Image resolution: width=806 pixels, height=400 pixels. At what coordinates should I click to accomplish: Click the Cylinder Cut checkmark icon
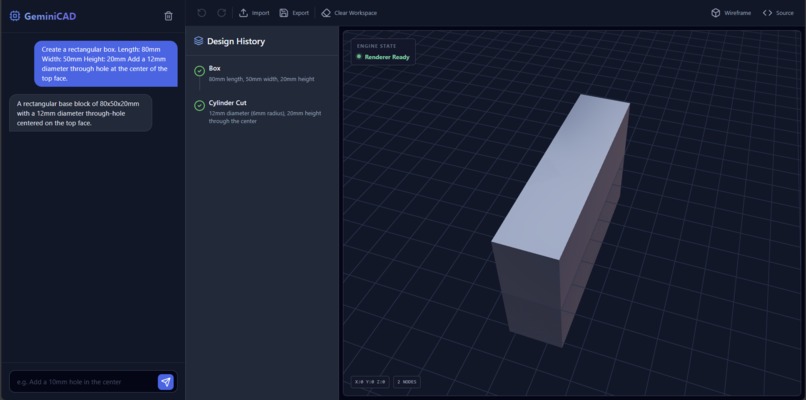[x=199, y=105]
